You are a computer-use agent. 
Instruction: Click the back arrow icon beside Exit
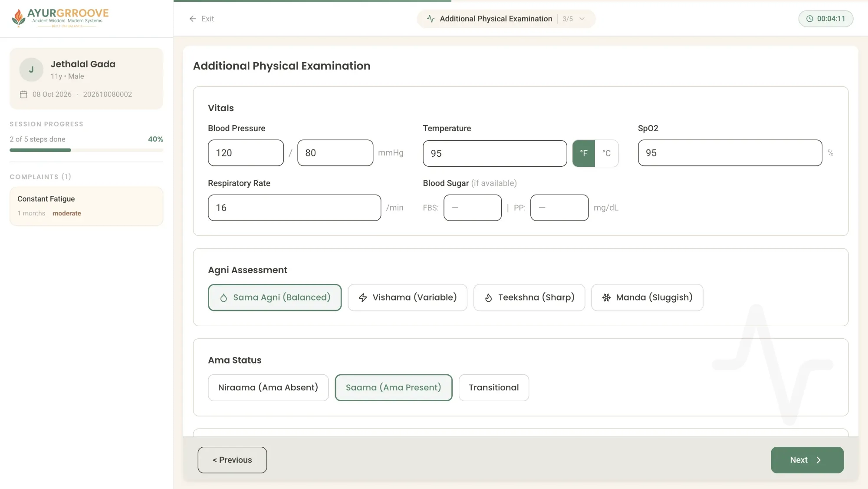click(x=193, y=19)
